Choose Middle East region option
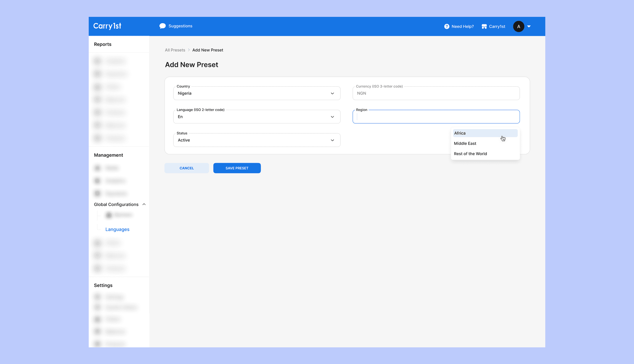This screenshot has height=364, width=634. pyautogui.click(x=465, y=144)
